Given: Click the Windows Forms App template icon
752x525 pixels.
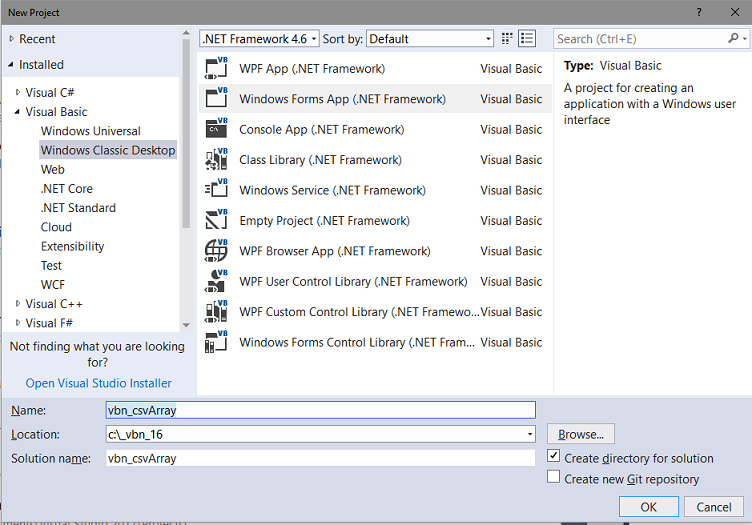Looking at the screenshot, I should 216,98.
